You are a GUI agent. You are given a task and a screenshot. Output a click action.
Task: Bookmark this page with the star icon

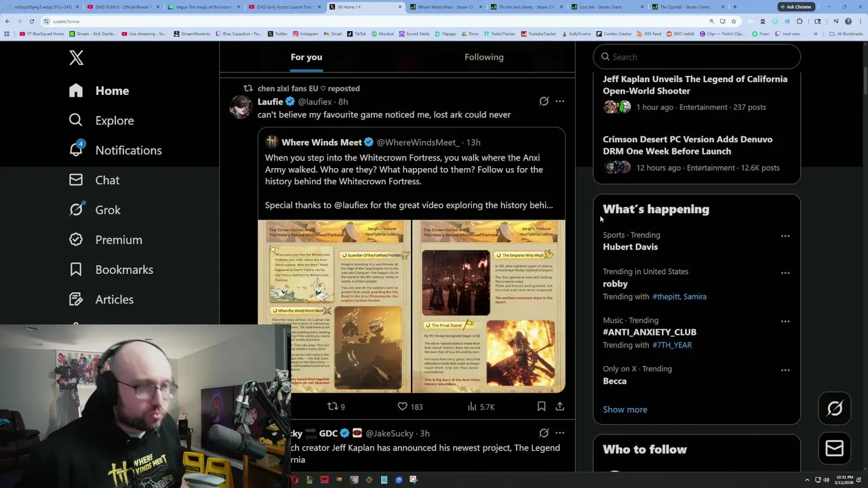733,21
